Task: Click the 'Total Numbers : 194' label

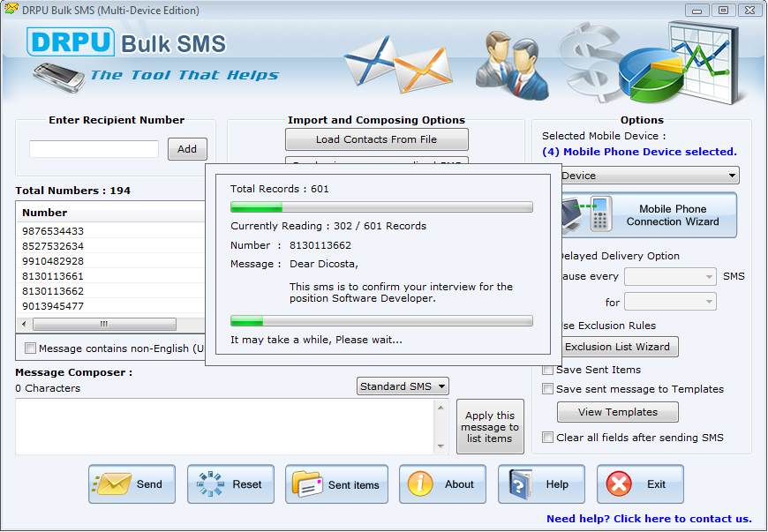Action: click(73, 191)
